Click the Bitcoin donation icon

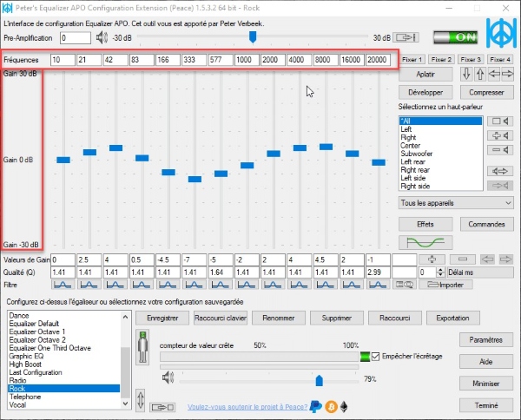click(x=331, y=407)
